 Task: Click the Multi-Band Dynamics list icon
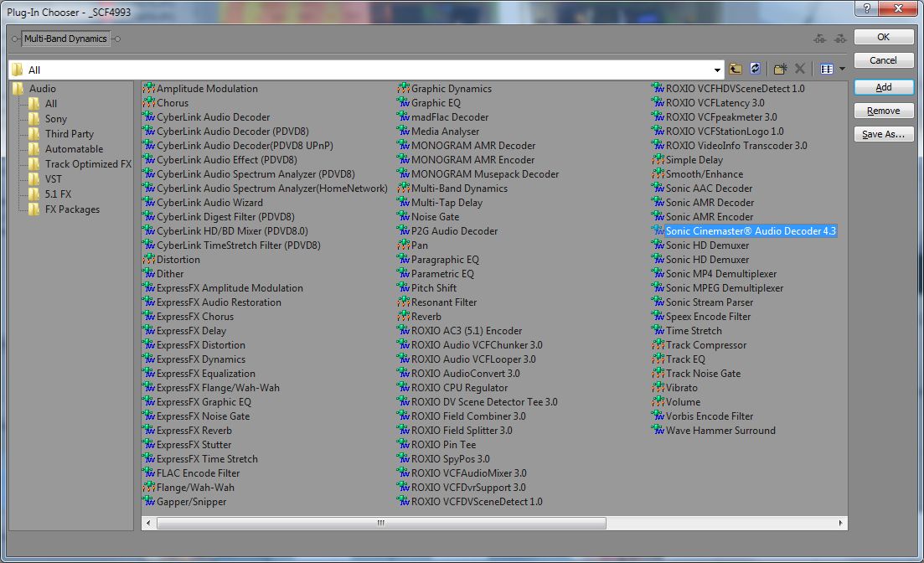[x=404, y=188]
